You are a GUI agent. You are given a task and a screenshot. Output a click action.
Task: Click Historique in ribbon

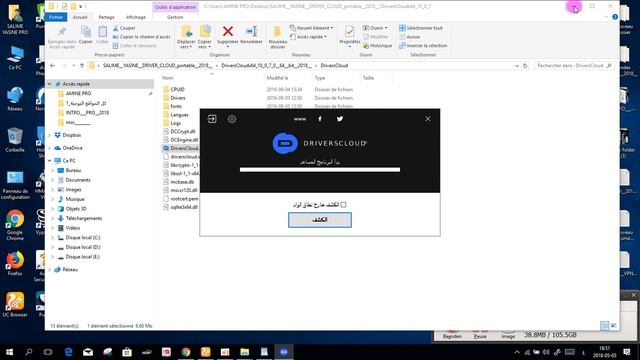[x=377, y=46]
